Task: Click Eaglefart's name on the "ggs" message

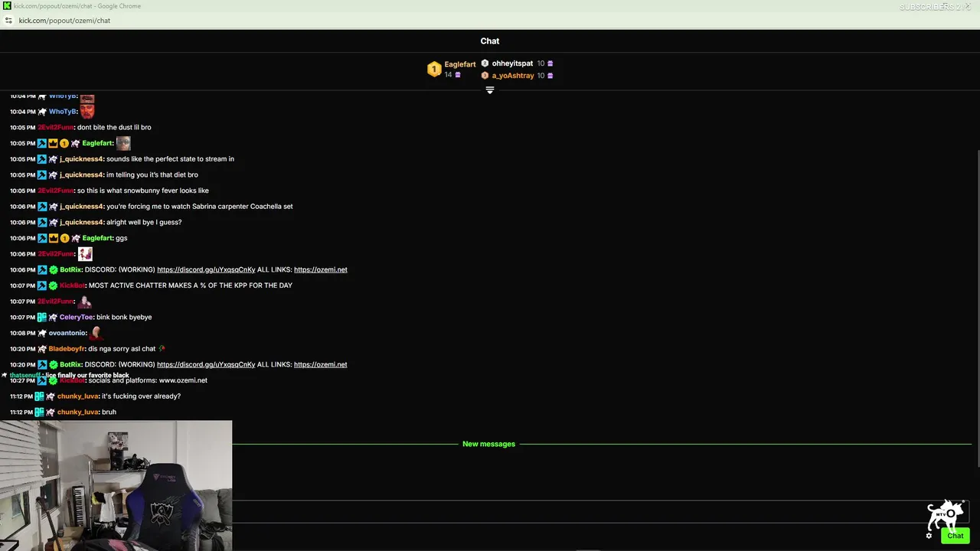Action: (97, 238)
